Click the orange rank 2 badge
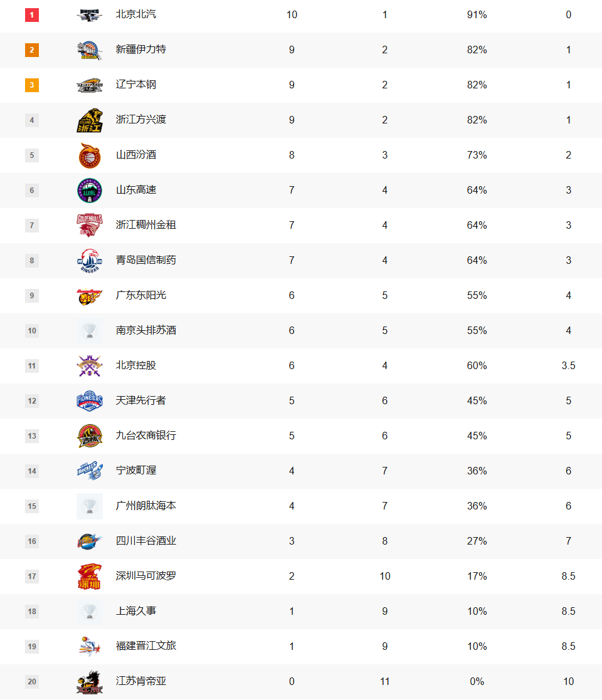The height and width of the screenshot is (700, 602). tap(32, 50)
